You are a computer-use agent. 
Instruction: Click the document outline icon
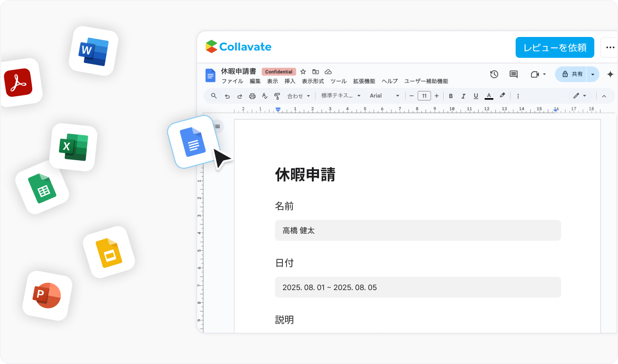218,127
